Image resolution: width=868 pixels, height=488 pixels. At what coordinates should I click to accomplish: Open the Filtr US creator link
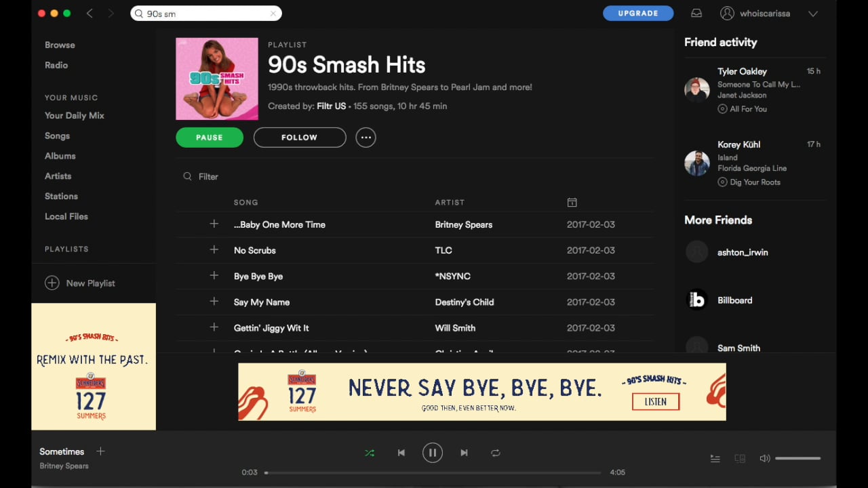pos(332,106)
